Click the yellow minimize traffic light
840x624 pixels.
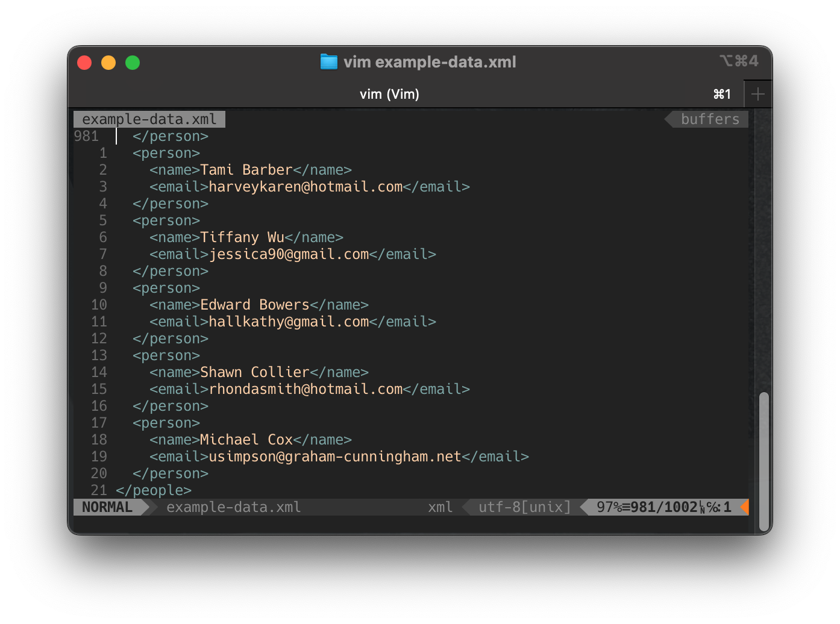[108, 62]
